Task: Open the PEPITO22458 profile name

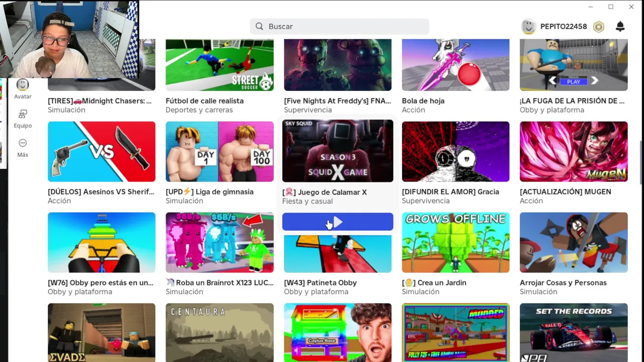Action: click(x=563, y=27)
